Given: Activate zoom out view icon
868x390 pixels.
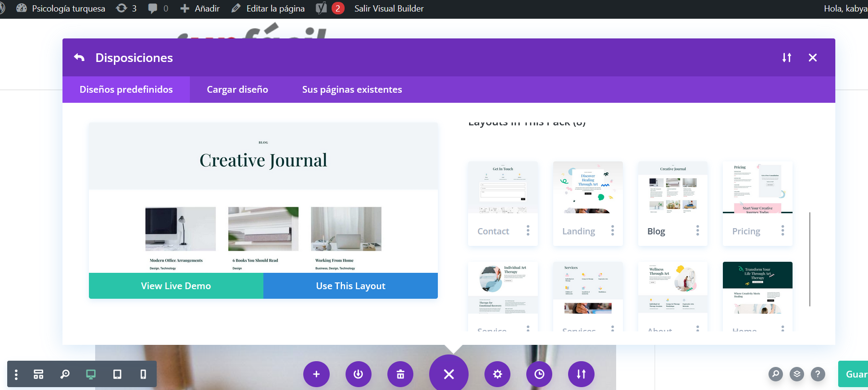Looking at the screenshot, I should (x=64, y=374).
